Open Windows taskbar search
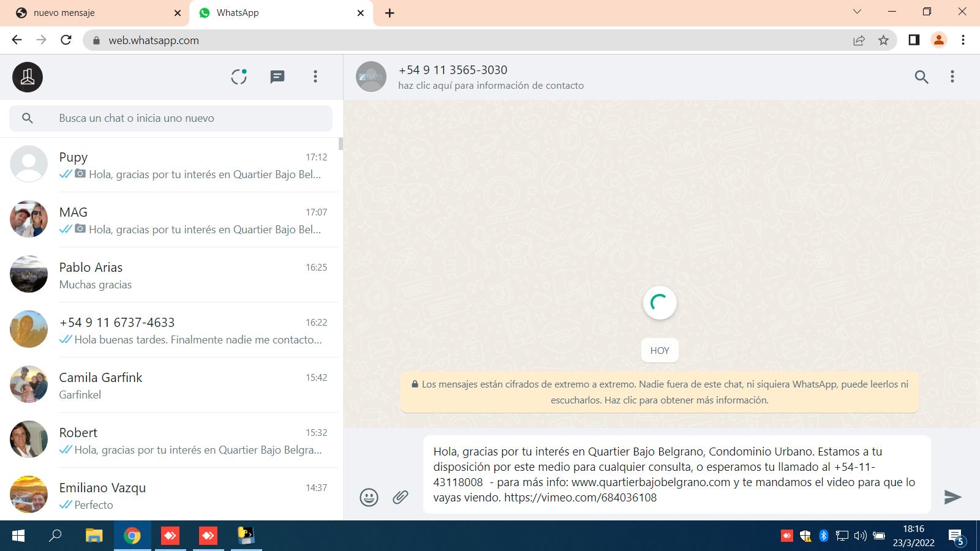980x551 pixels. pos(55,536)
